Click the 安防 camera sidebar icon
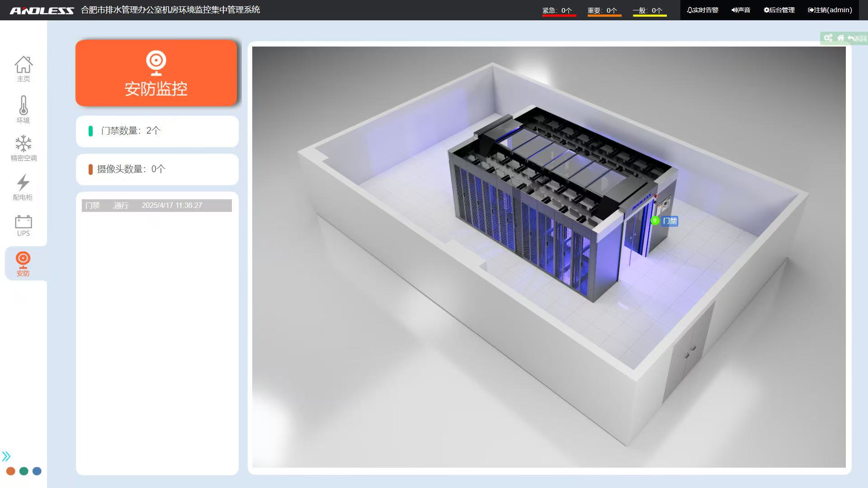Image resolution: width=868 pixels, height=488 pixels. pyautogui.click(x=23, y=263)
